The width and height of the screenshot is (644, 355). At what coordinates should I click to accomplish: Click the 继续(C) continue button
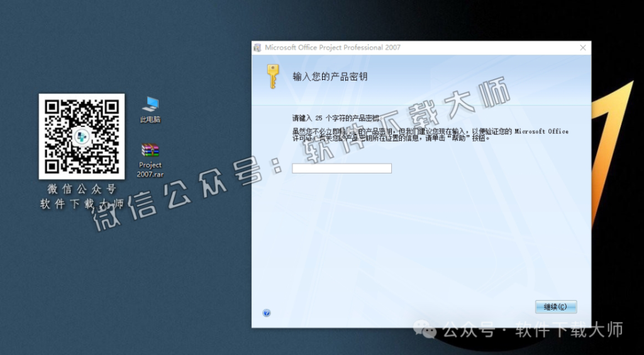[556, 307]
